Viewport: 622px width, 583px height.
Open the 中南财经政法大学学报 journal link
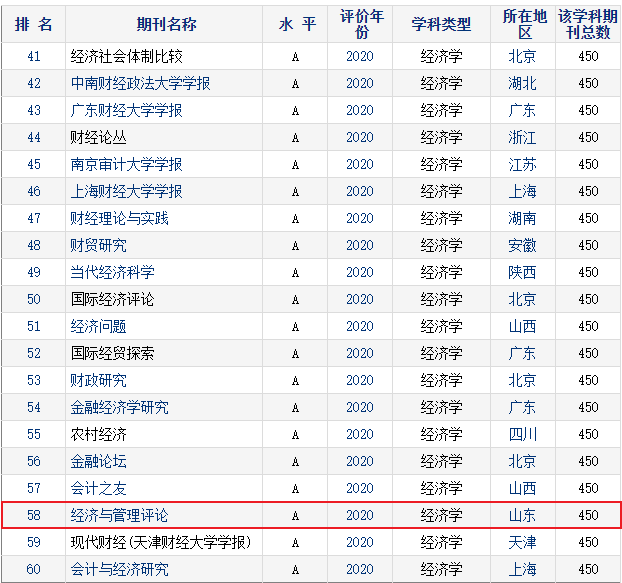(x=140, y=83)
